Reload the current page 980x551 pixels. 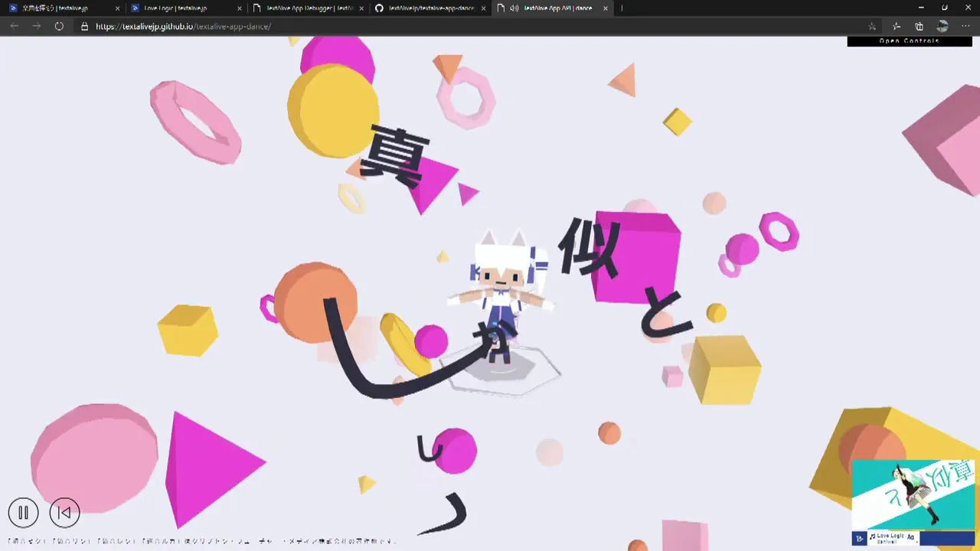(59, 26)
